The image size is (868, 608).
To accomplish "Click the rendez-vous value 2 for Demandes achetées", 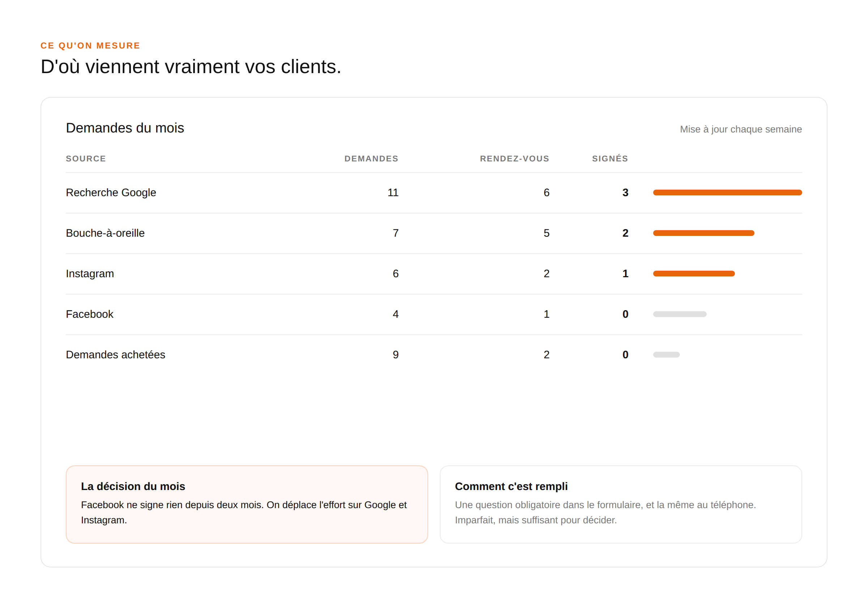I will pos(546,355).
